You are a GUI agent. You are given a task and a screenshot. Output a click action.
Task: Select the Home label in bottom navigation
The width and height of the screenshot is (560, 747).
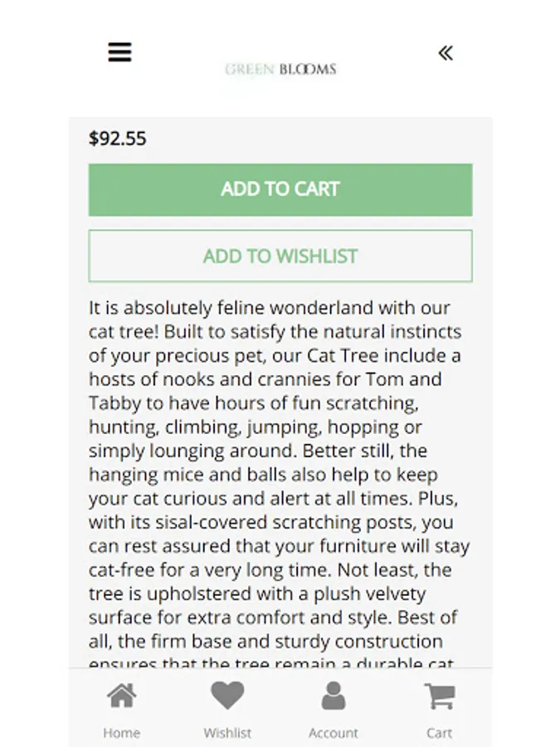121,733
